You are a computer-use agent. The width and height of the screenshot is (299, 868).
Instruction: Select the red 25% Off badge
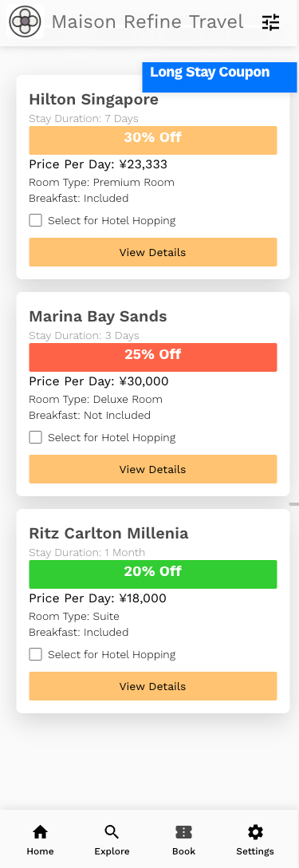pos(153,357)
